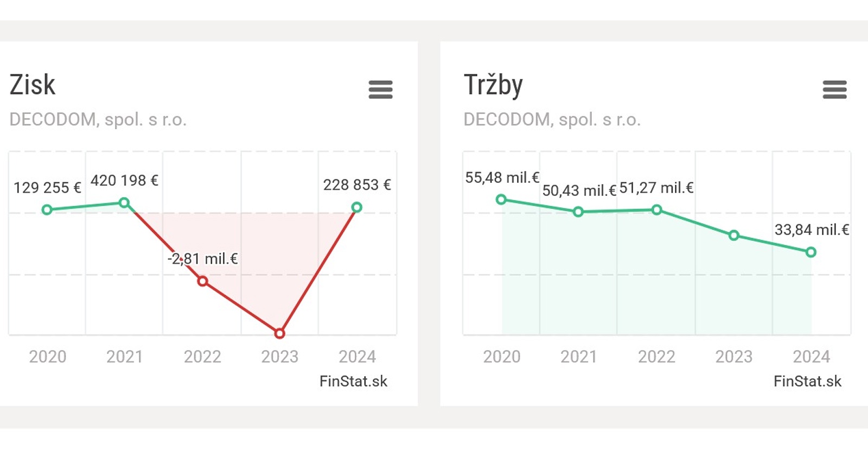This screenshot has width=868, height=456.
Task: Open the Tržby chart hamburger menu
Action: pos(834,90)
